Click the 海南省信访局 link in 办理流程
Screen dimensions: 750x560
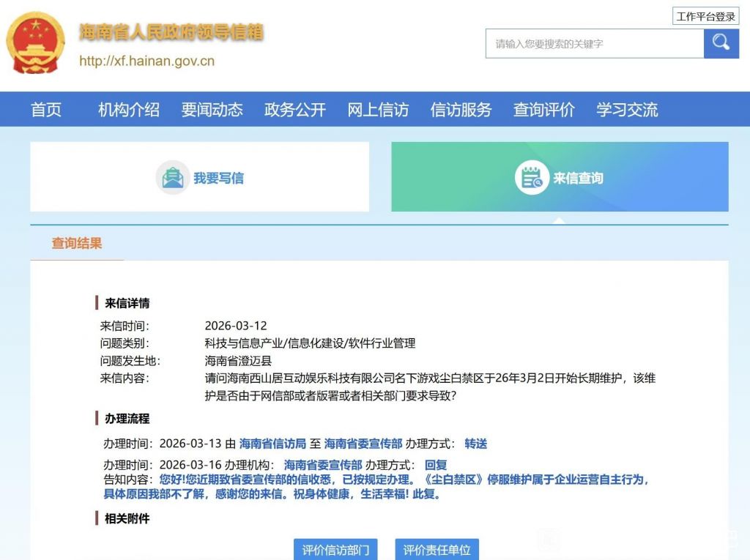pyautogui.click(x=272, y=444)
